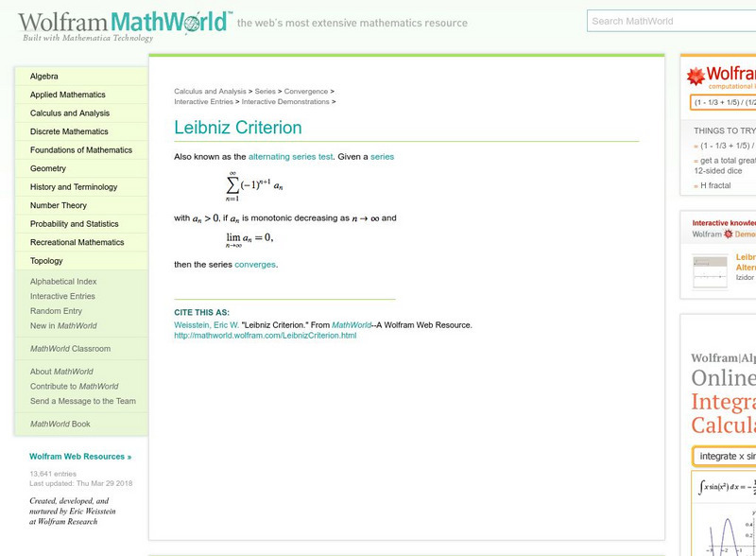
Task: Click the 12-sided dice suggestion
Action: 725,165
